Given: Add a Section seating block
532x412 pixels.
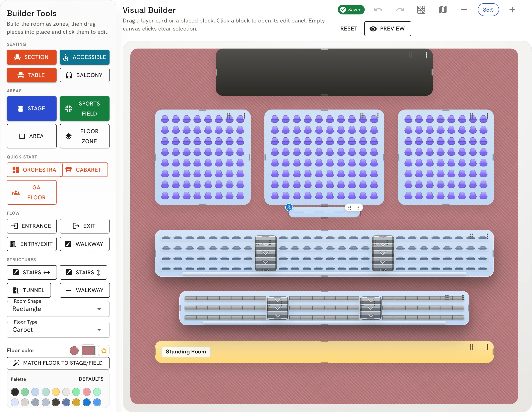Looking at the screenshot, I should coord(32,57).
